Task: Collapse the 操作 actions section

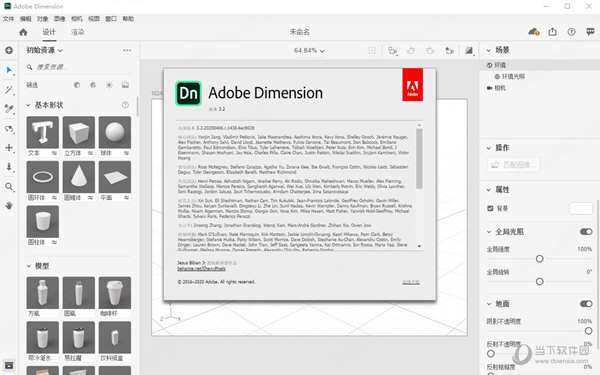Action: coord(489,148)
